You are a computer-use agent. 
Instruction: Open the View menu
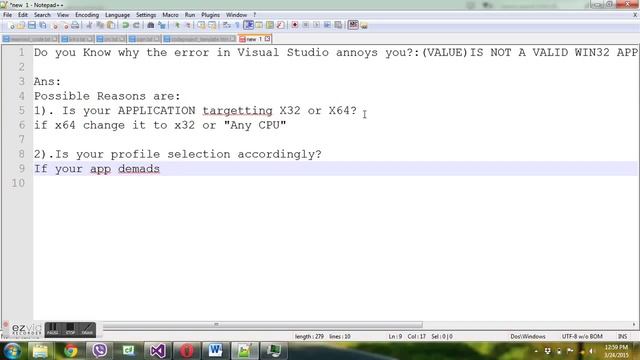[63, 15]
